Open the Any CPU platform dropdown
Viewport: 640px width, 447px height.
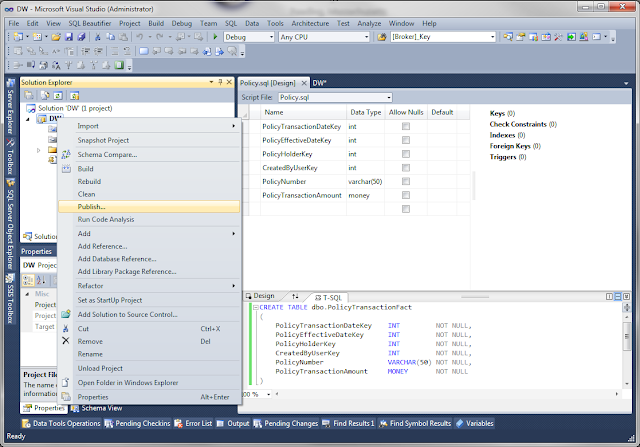(366, 37)
